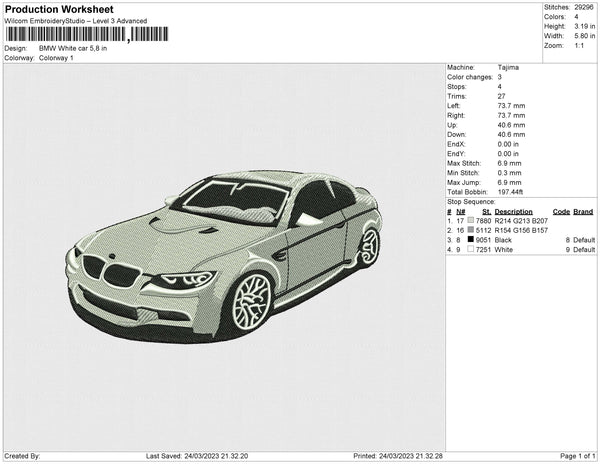Click the Production Worksheet title
Screen dimensions: 600x464
point(59,9)
